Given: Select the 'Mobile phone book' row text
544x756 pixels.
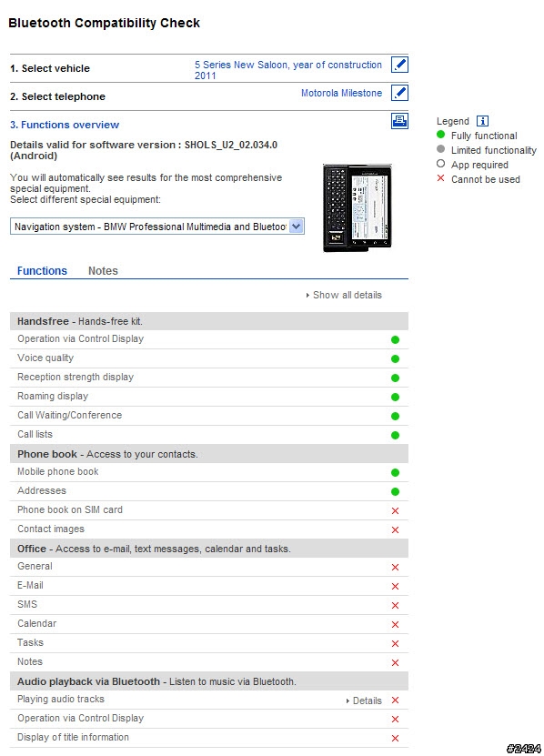Looking at the screenshot, I should pyautogui.click(x=58, y=471).
